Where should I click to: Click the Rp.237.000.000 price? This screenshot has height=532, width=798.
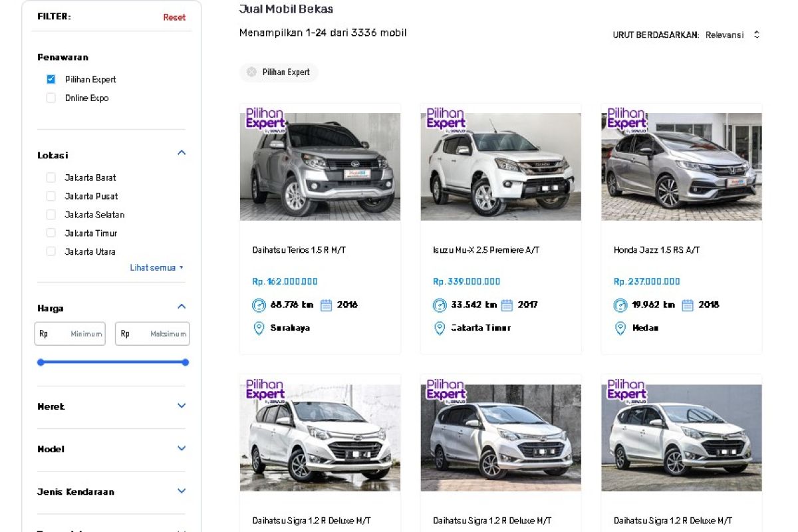[647, 281]
